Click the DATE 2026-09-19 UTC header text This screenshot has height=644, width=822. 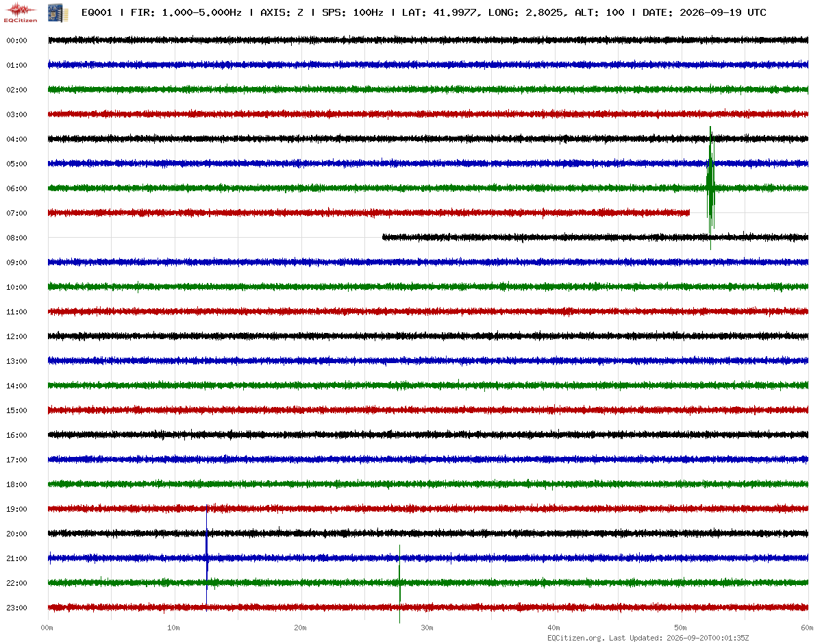[704, 12]
